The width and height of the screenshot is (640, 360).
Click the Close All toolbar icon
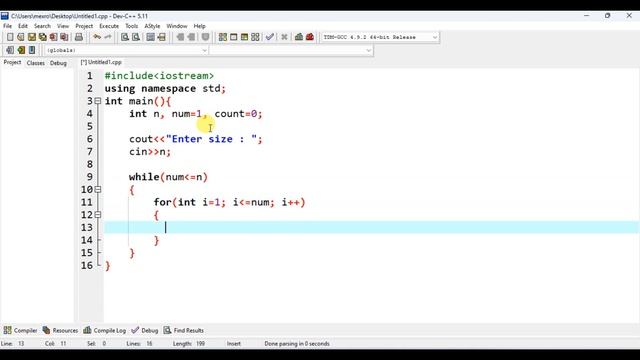tap(64, 37)
